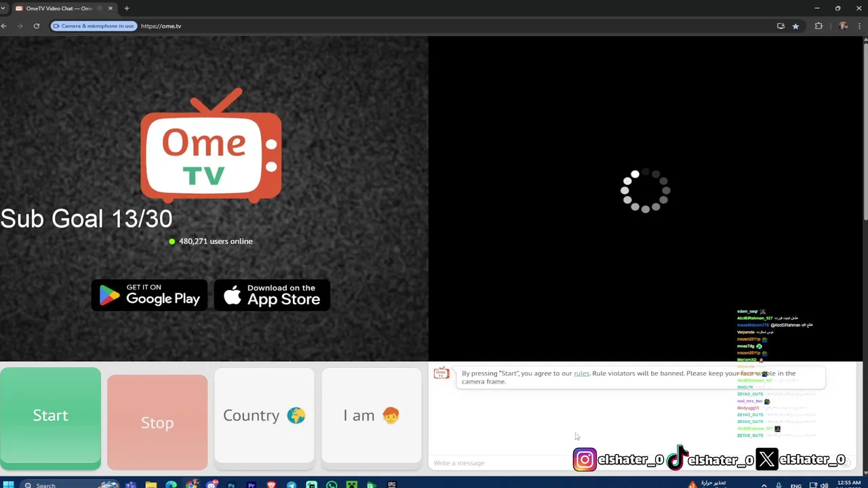Open the volume control in tray

click(x=824, y=485)
